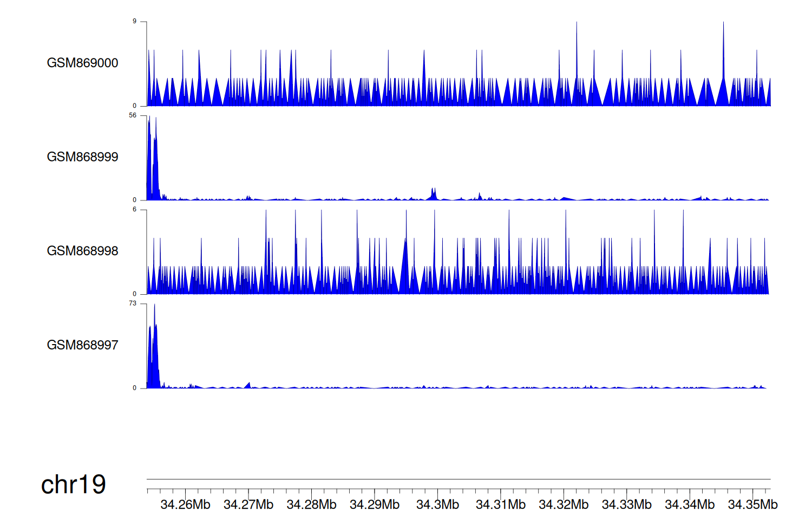The image size is (812, 531).
Task: Select the 34.27Mb position label
Action: 248,504
